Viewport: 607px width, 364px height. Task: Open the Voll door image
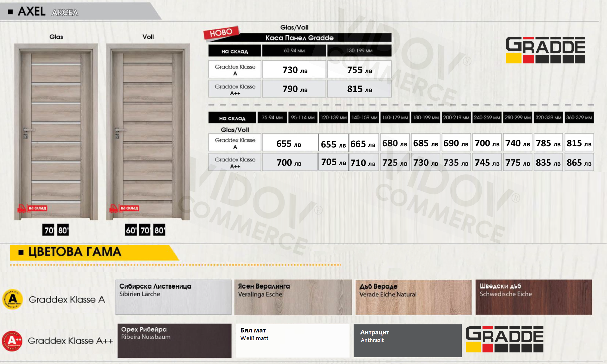[x=148, y=132]
